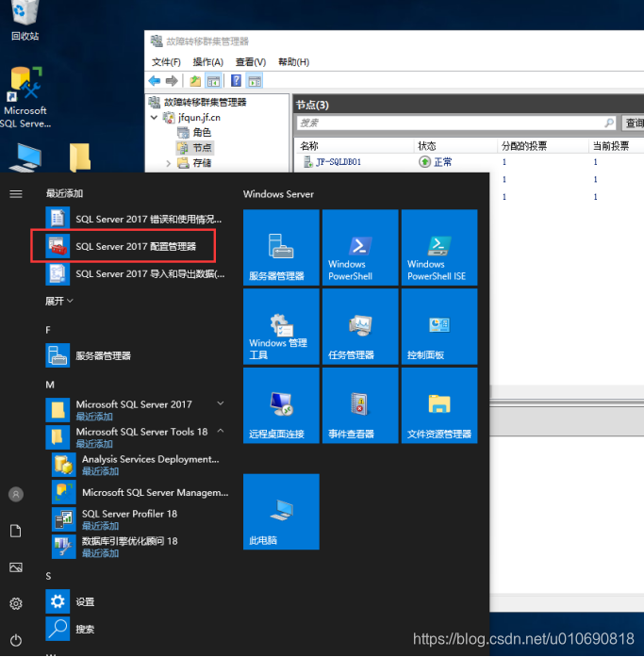The image size is (644, 657).
Task: Click the Forward arrow in cluster manager toolbar
Action: pos(172,80)
